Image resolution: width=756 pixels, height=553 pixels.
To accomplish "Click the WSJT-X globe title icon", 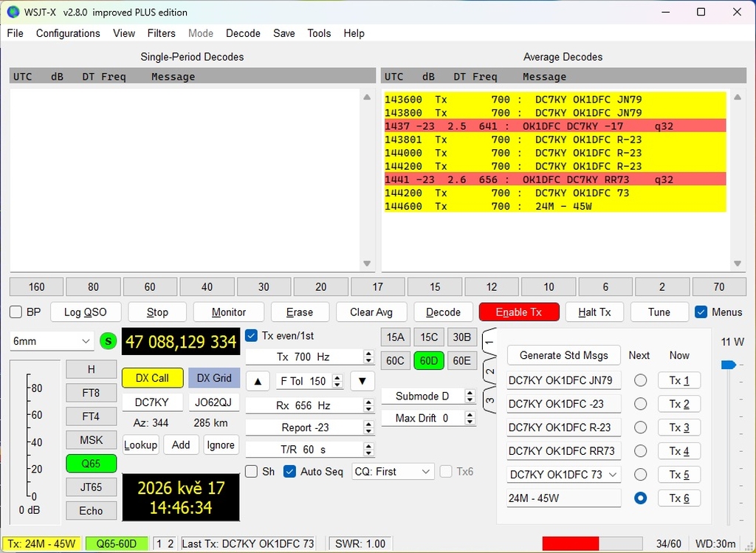I will (13, 12).
